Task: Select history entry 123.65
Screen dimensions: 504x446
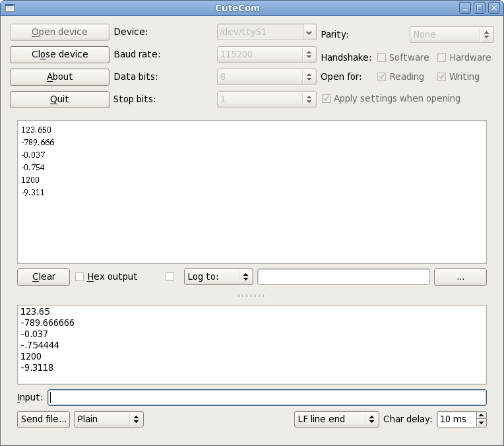Action: tap(35, 311)
